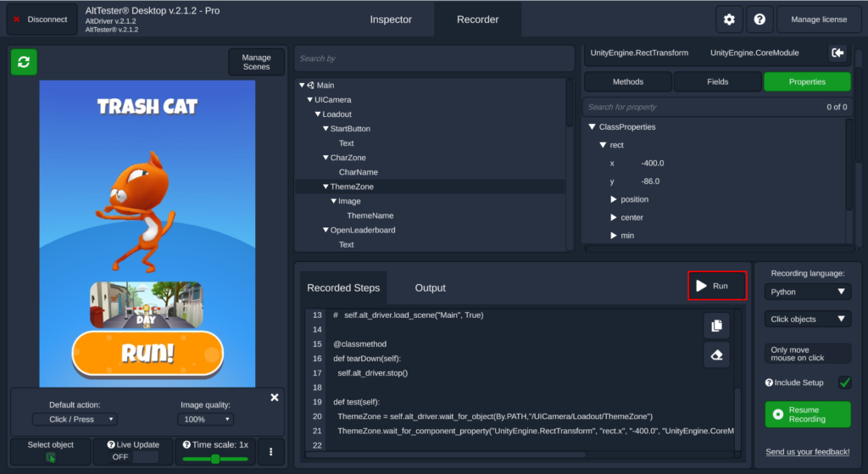The image size is (868, 474).
Task: Toggle Only move mouse on click
Action: pos(808,354)
